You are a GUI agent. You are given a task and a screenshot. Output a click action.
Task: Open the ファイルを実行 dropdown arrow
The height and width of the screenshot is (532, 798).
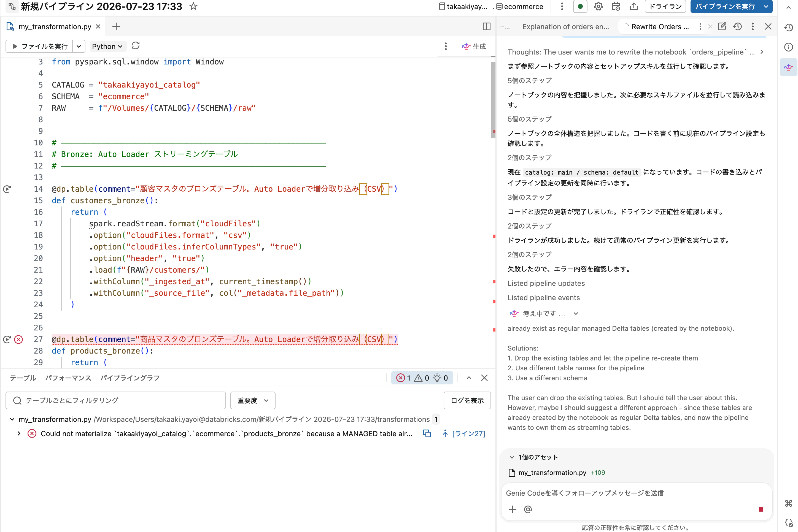79,46
